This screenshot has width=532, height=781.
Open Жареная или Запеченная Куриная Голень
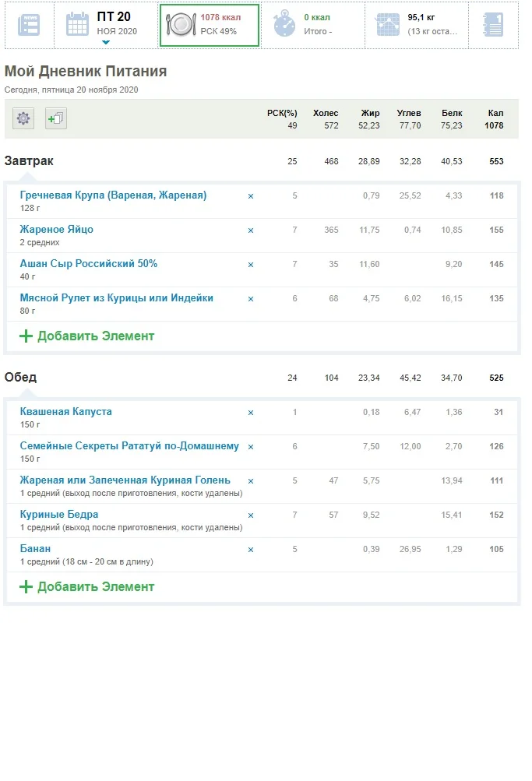pyautogui.click(x=125, y=480)
